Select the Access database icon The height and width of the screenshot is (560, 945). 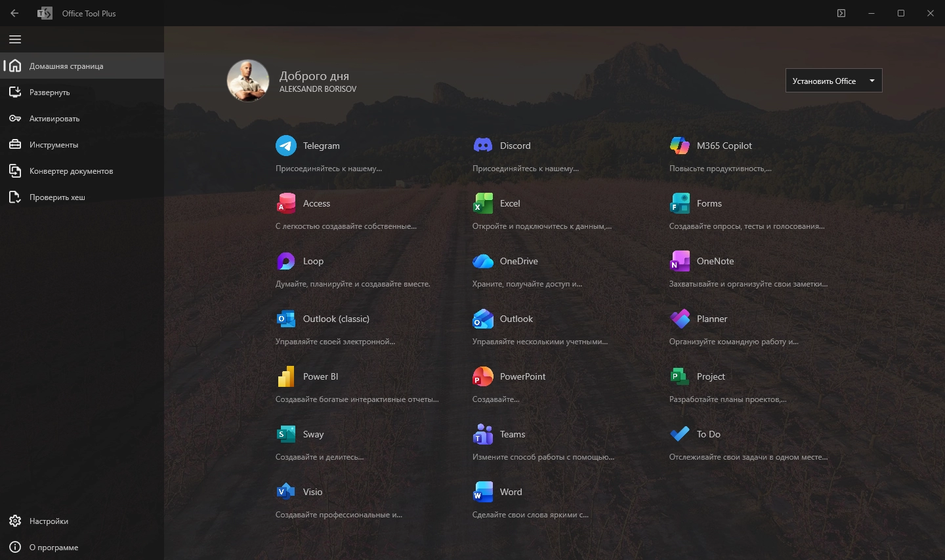[286, 203]
